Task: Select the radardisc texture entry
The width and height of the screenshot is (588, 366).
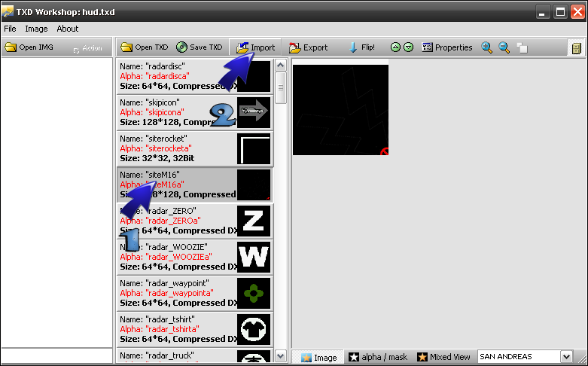Action: [x=195, y=76]
